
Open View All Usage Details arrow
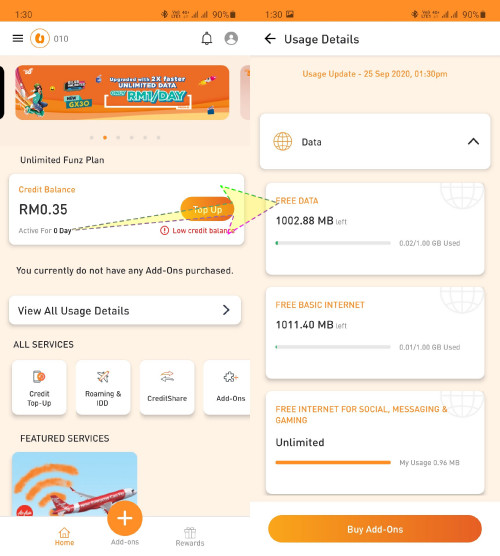tap(226, 310)
